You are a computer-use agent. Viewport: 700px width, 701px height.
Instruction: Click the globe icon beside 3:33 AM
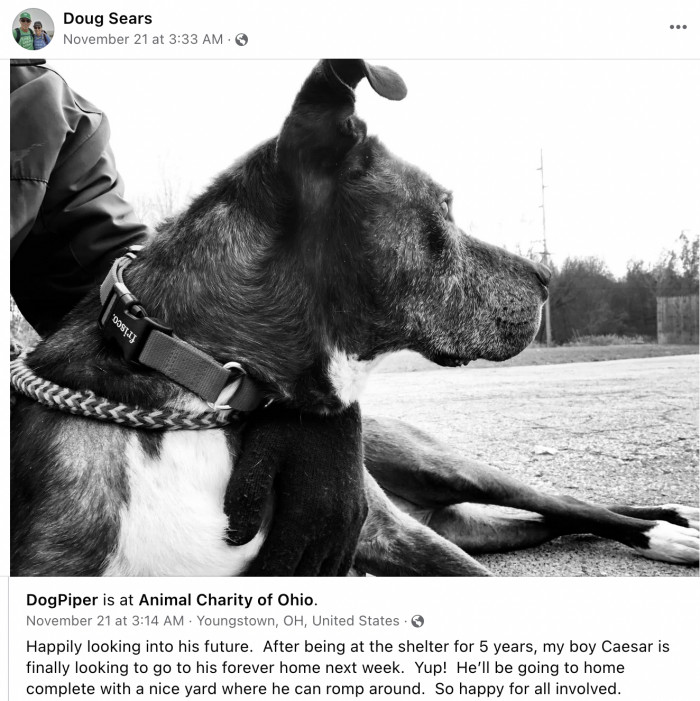pos(241,40)
